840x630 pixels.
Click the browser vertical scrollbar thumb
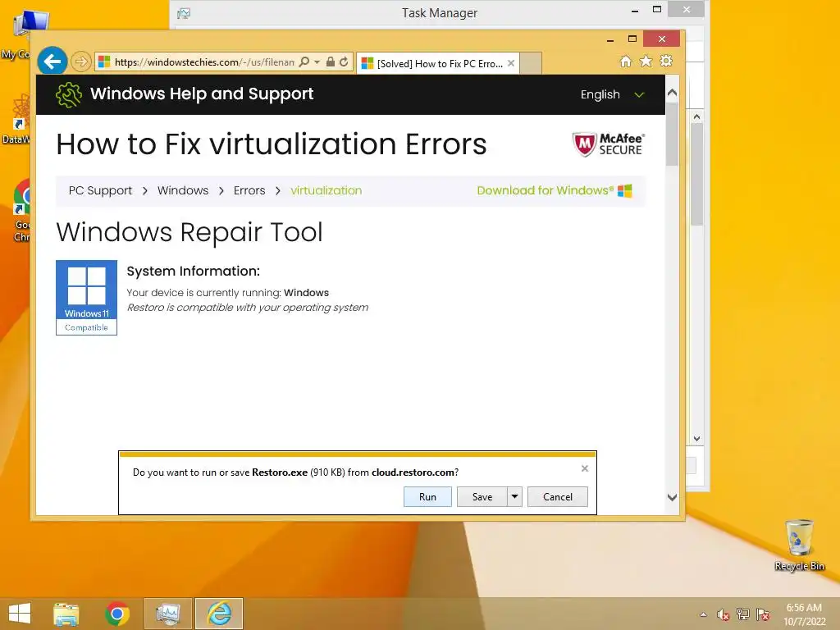click(673, 134)
